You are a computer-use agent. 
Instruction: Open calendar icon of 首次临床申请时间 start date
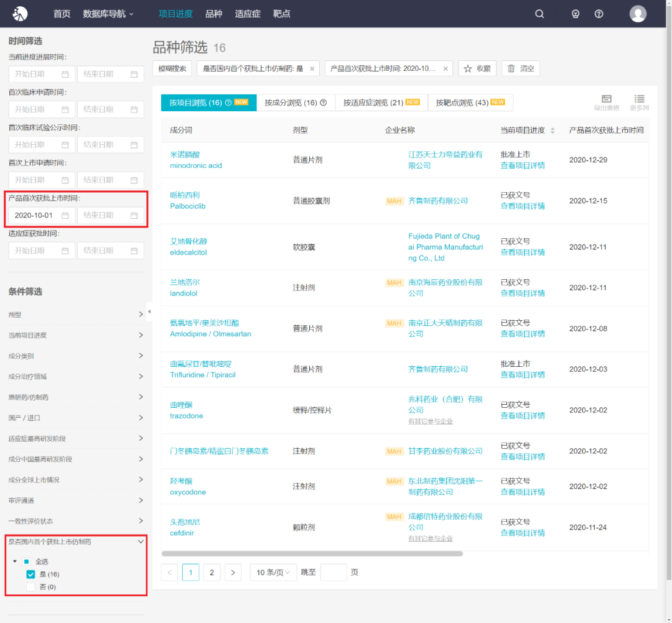click(65, 109)
